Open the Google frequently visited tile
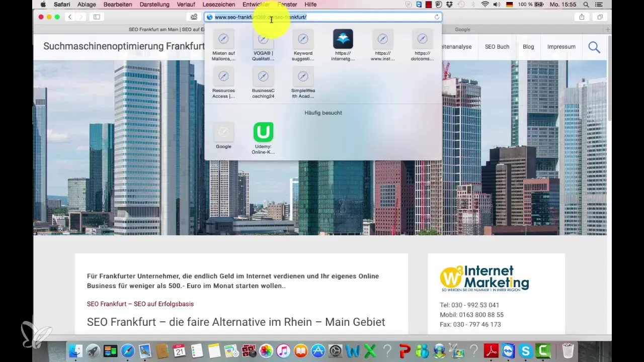The width and height of the screenshot is (644, 362). point(223,136)
